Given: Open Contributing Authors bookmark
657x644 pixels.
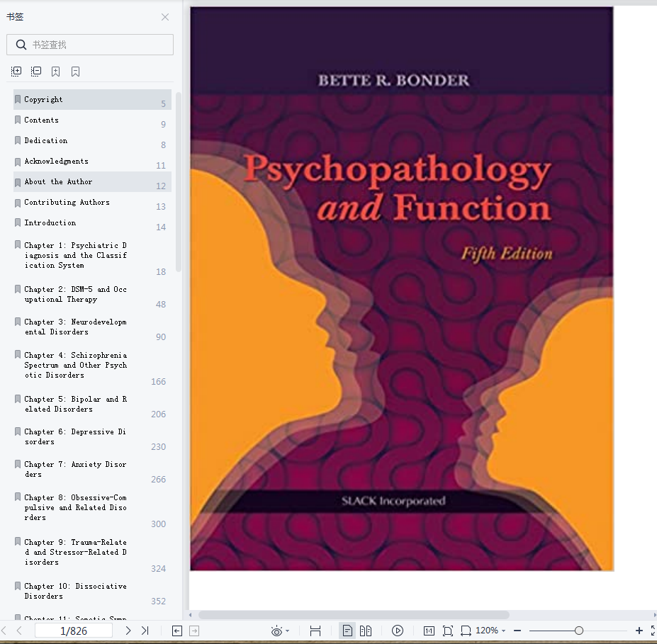Looking at the screenshot, I should [x=92, y=202].
